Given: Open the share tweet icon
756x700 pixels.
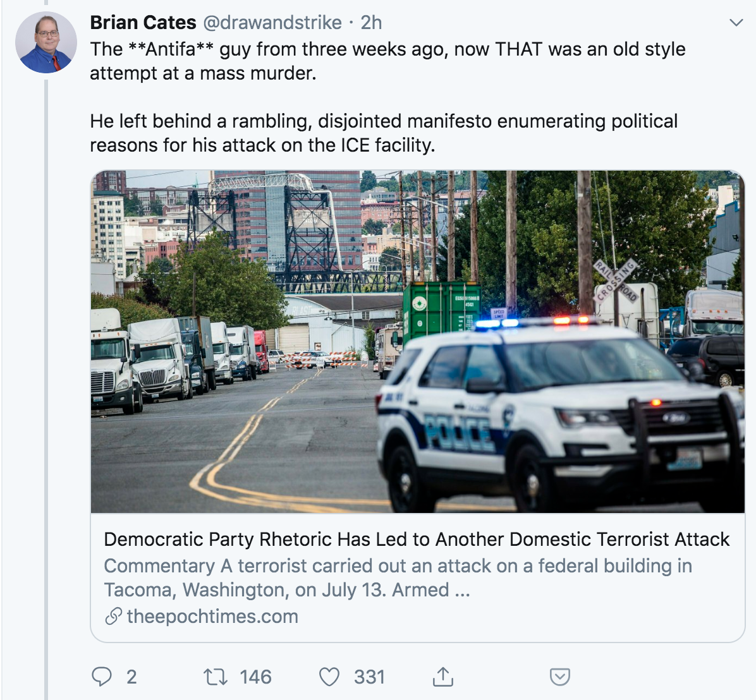Looking at the screenshot, I should click(x=443, y=676).
